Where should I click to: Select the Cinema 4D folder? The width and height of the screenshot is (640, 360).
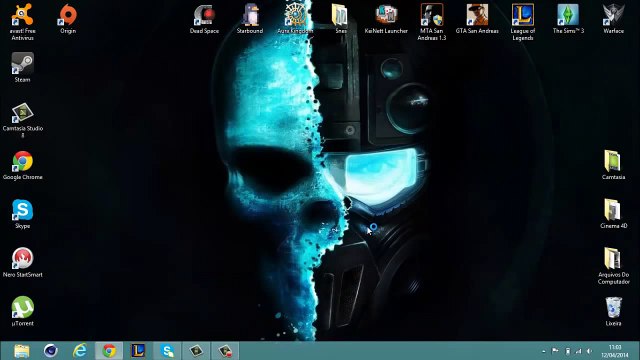tap(613, 213)
